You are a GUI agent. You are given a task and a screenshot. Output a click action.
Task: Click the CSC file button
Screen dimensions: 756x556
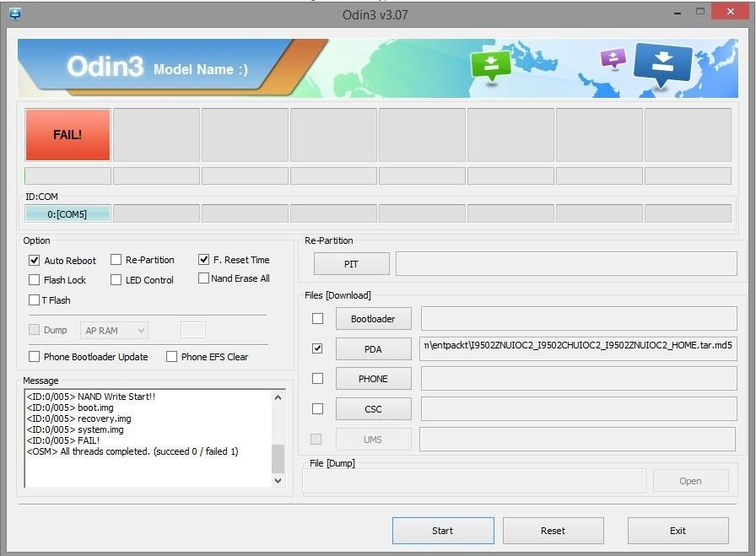pyautogui.click(x=373, y=409)
